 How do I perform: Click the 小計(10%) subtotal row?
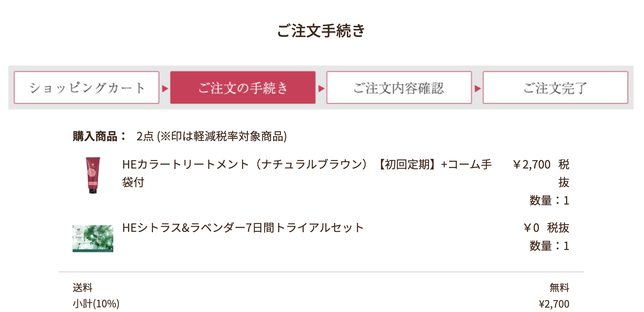point(96,303)
